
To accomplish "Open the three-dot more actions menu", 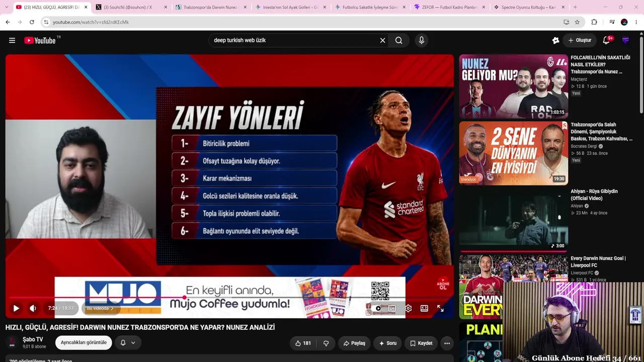I will (x=447, y=343).
